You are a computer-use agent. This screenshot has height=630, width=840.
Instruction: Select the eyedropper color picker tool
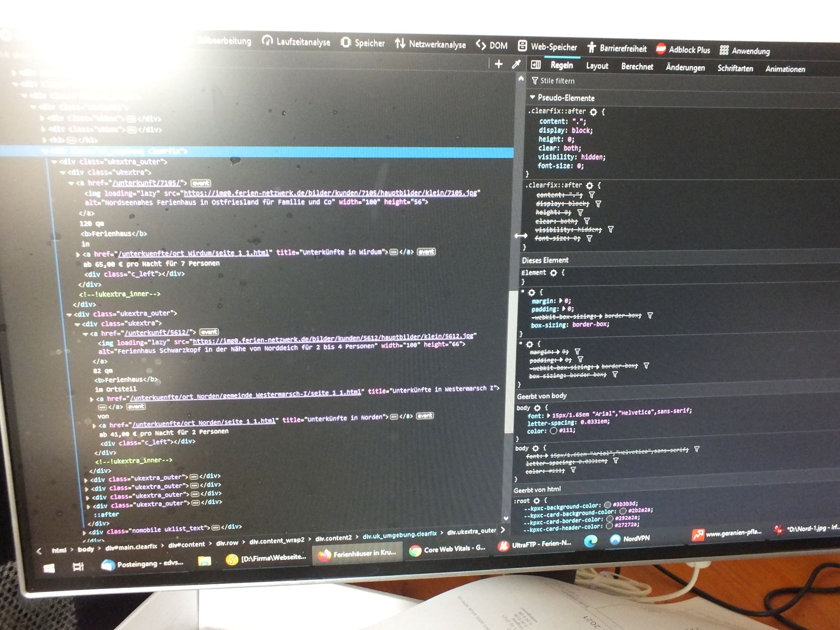516,64
